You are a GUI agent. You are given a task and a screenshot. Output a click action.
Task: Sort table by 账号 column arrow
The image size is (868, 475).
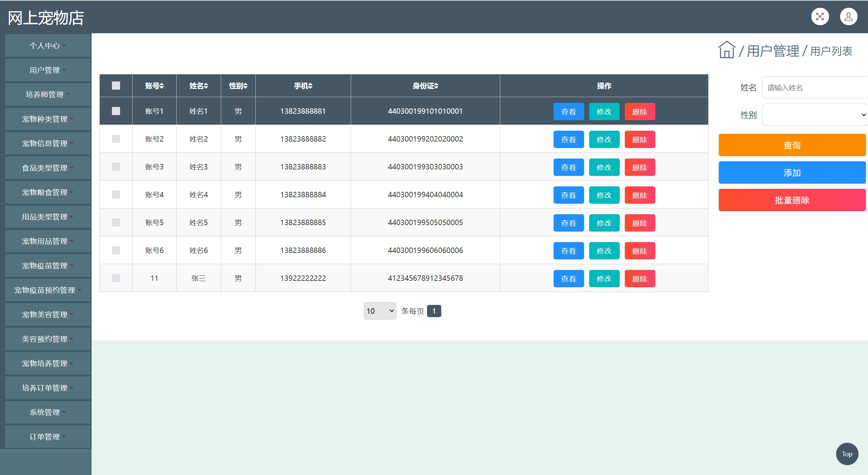coord(162,86)
